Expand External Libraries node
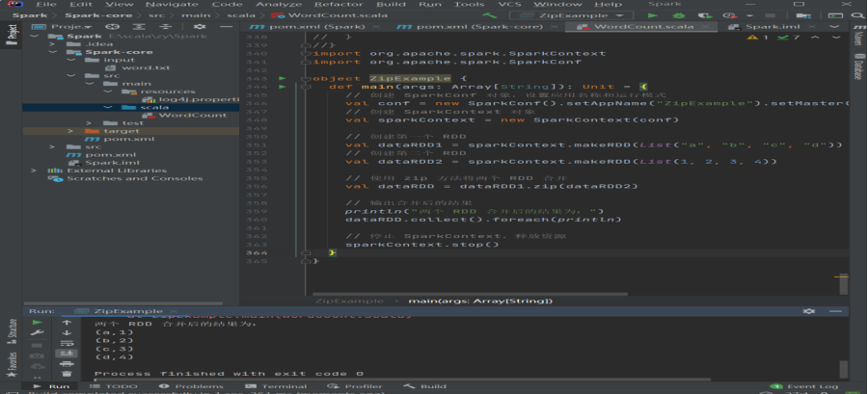The height and width of the screenshot is (394, 868). [x=34, y=171]
